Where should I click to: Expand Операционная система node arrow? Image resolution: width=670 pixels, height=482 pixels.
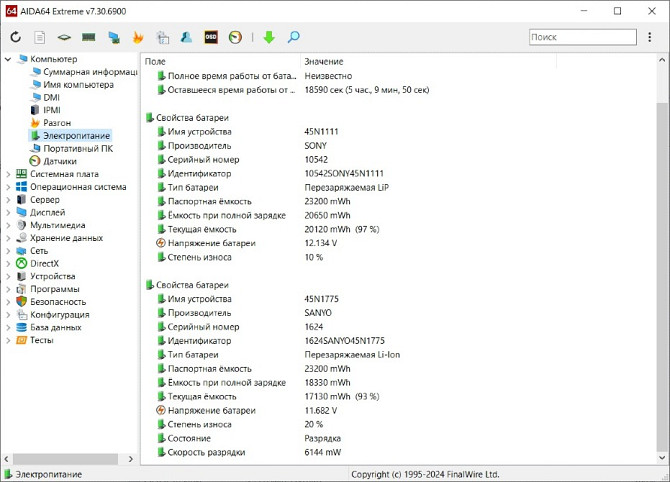click(8, 187)
